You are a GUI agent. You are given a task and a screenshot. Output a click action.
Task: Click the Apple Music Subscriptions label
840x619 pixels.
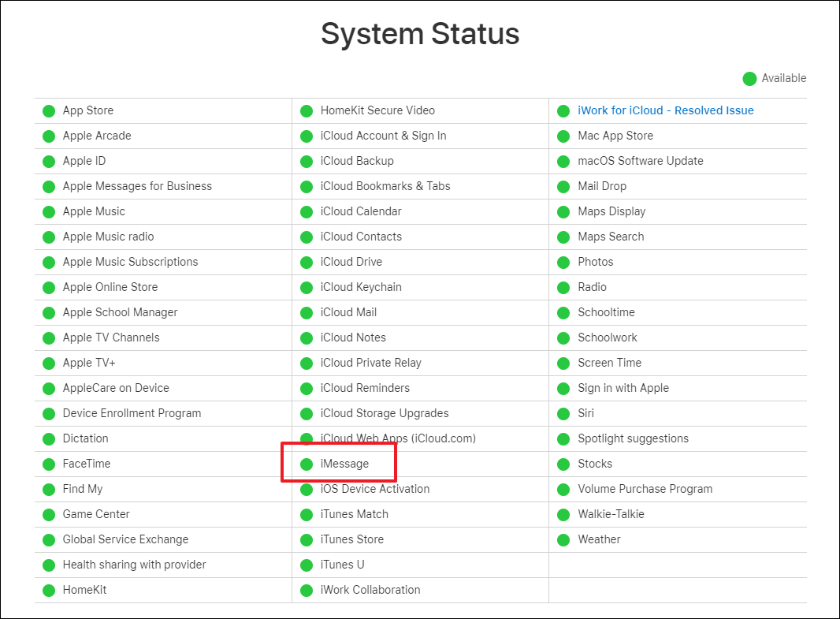click(x=130, y=262)
